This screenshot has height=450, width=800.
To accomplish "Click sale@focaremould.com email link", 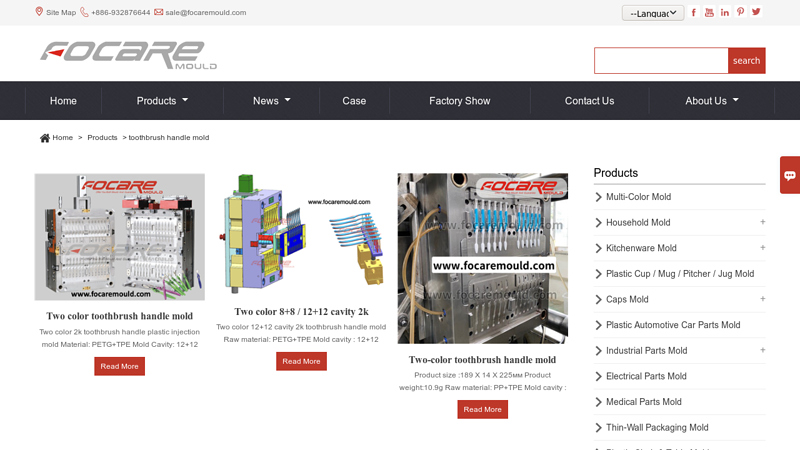I will coord(206,12).
